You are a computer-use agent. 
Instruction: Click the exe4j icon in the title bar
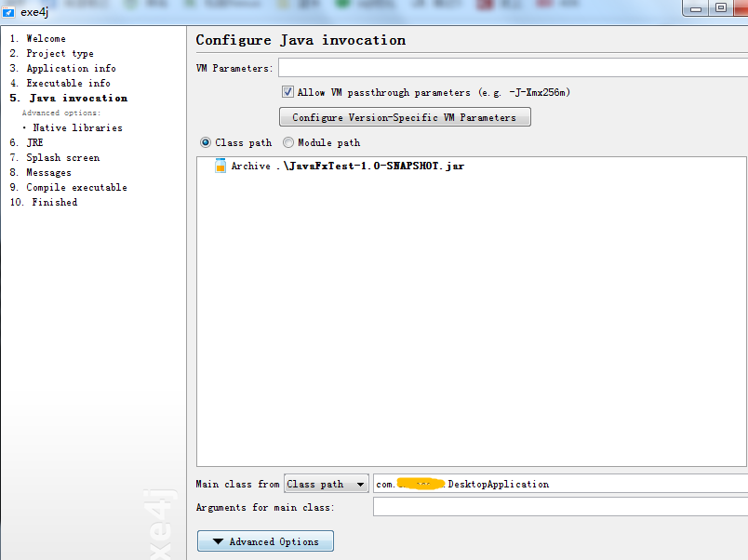click(x=9, y=12)
